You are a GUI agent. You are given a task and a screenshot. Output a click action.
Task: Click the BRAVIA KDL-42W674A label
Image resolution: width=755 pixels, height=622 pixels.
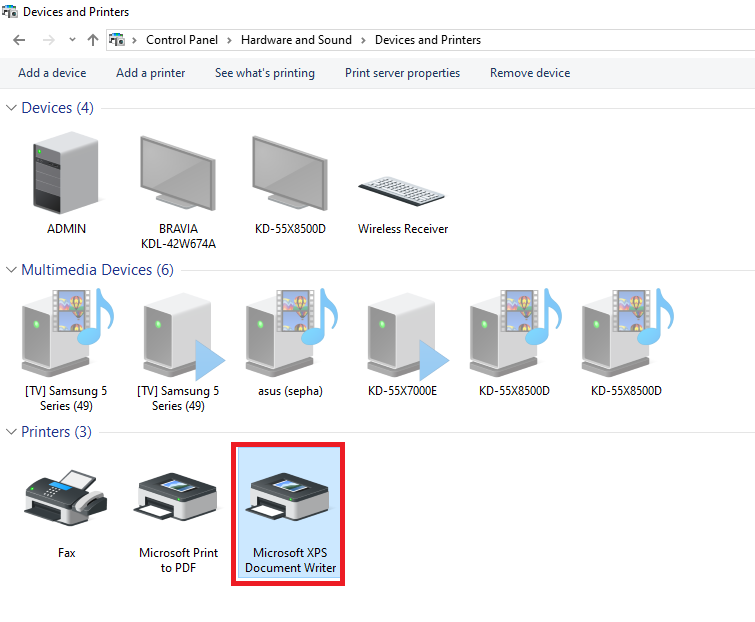point(178,236)
